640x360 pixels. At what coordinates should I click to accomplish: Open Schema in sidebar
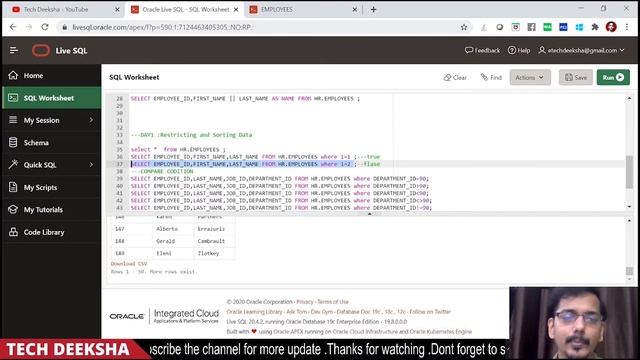click(51, 142)
